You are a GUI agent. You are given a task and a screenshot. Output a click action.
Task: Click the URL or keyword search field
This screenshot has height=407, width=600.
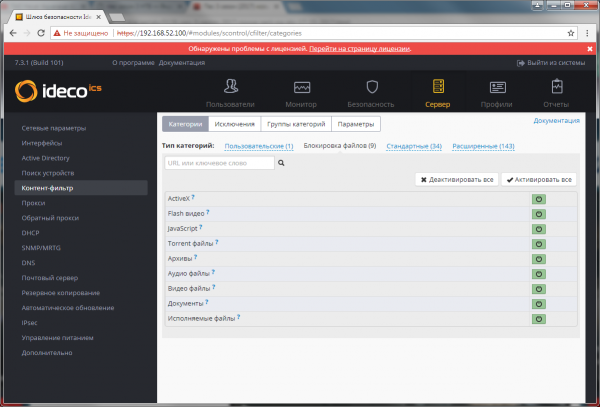[217, 162]
